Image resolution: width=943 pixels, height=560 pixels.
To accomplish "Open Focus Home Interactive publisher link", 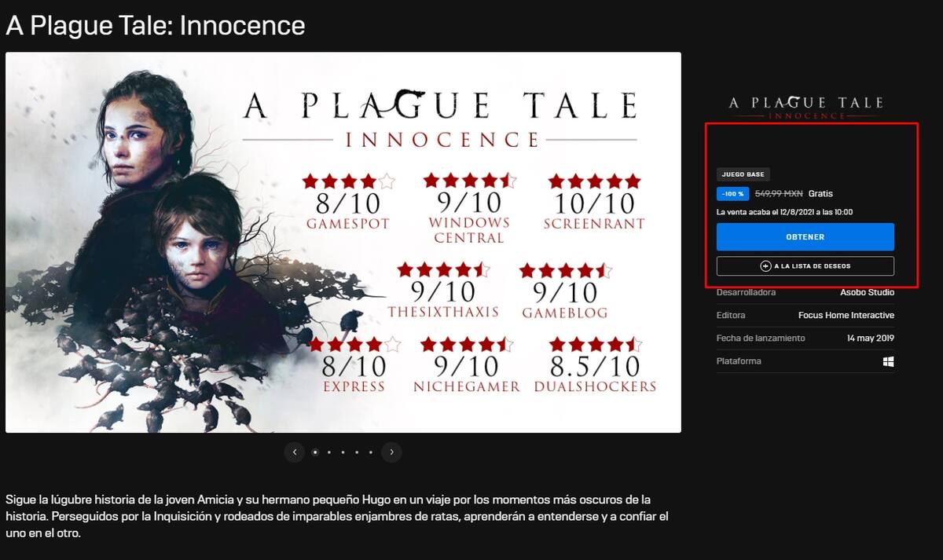I will [846, 315].
